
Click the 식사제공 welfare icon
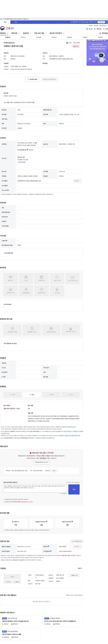57,291
